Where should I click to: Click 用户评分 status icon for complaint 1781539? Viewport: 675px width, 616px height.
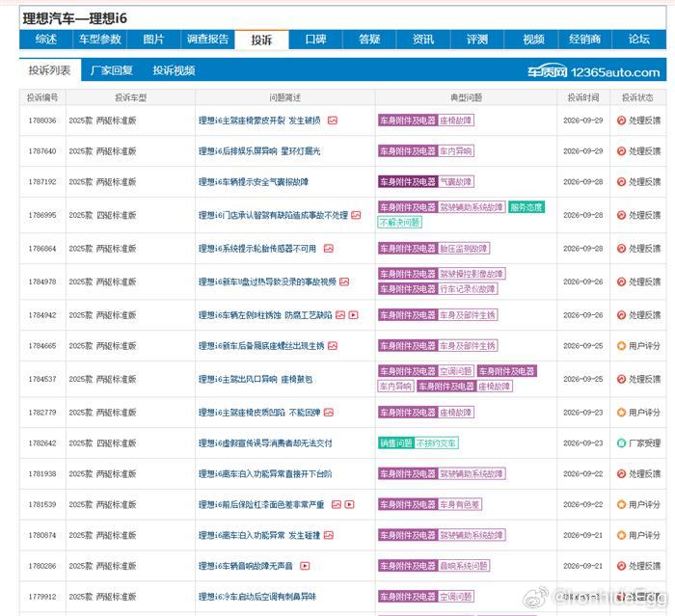pyautogui.click(x=621, y=504)
